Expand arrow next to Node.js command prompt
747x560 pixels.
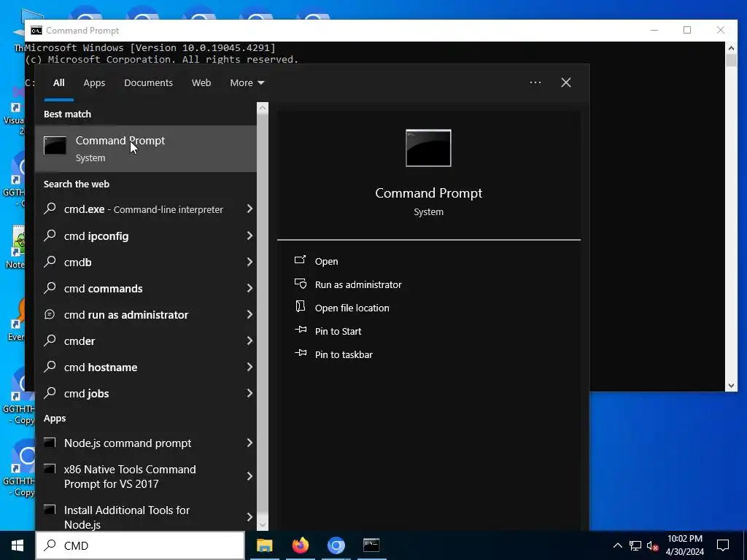[249, 443]
